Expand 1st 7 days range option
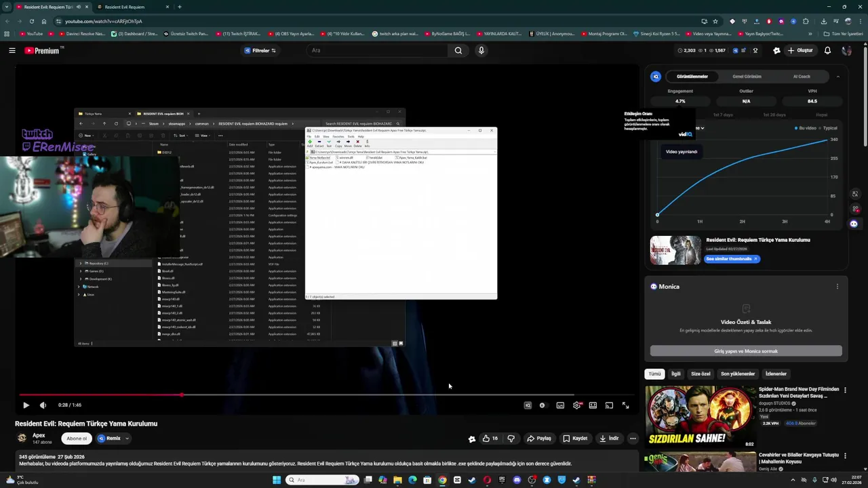 724,115
